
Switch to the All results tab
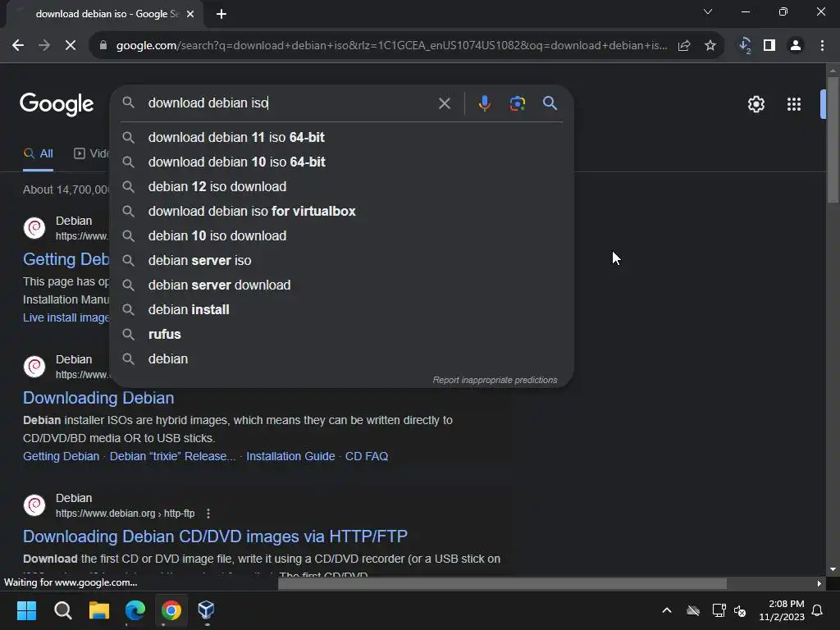point(38,153)
